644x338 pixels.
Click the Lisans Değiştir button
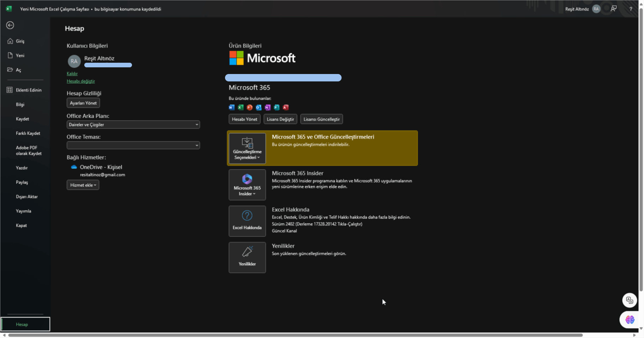pos(280,119)
